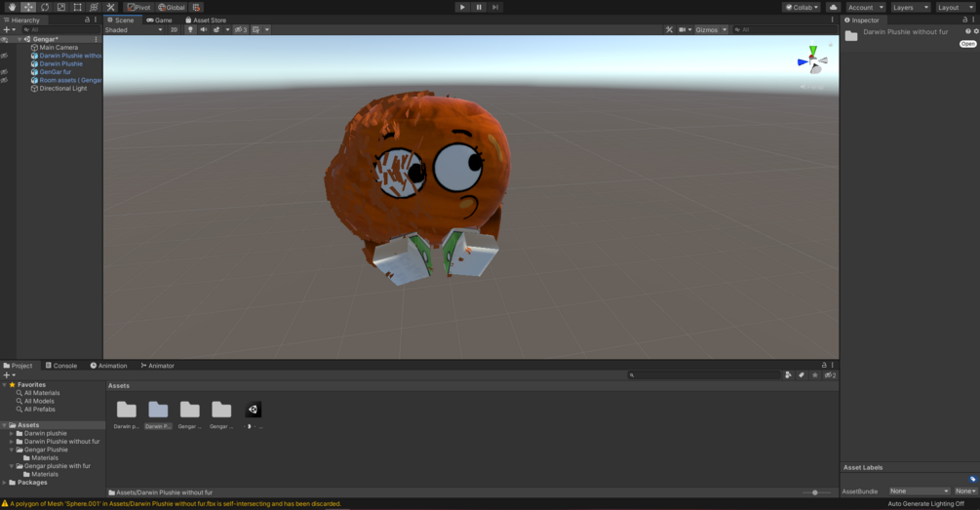
Task: Open Layers dropdown
Action: coord(910,7)
